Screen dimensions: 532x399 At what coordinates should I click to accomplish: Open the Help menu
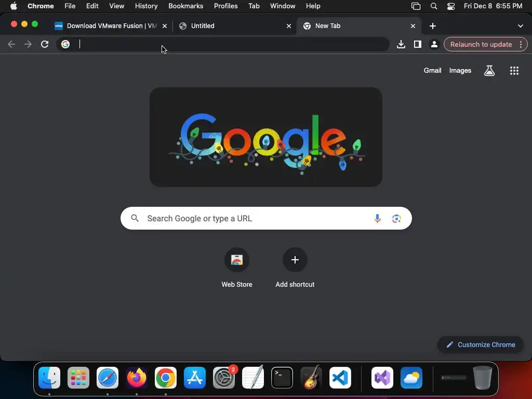click(313, 6)
